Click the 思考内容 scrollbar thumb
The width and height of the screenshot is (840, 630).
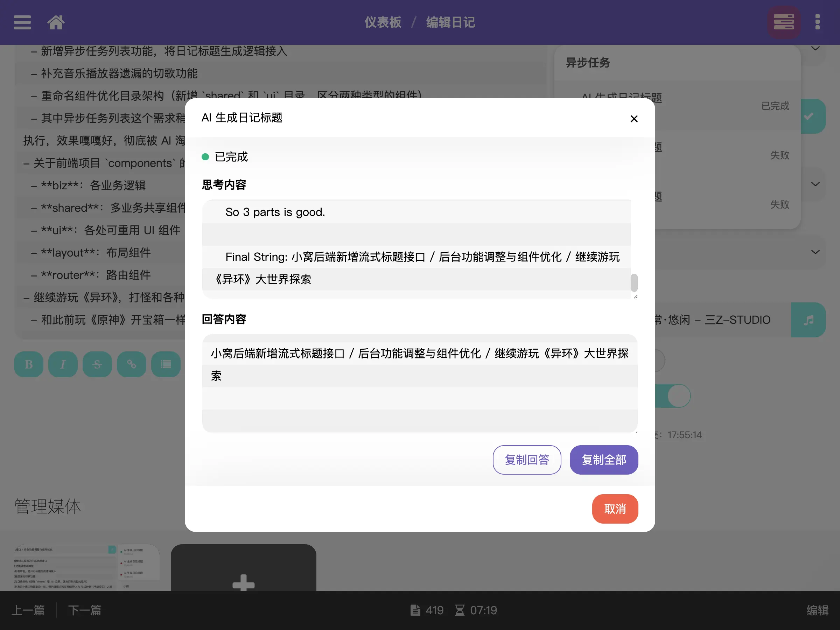pos(634,282)
